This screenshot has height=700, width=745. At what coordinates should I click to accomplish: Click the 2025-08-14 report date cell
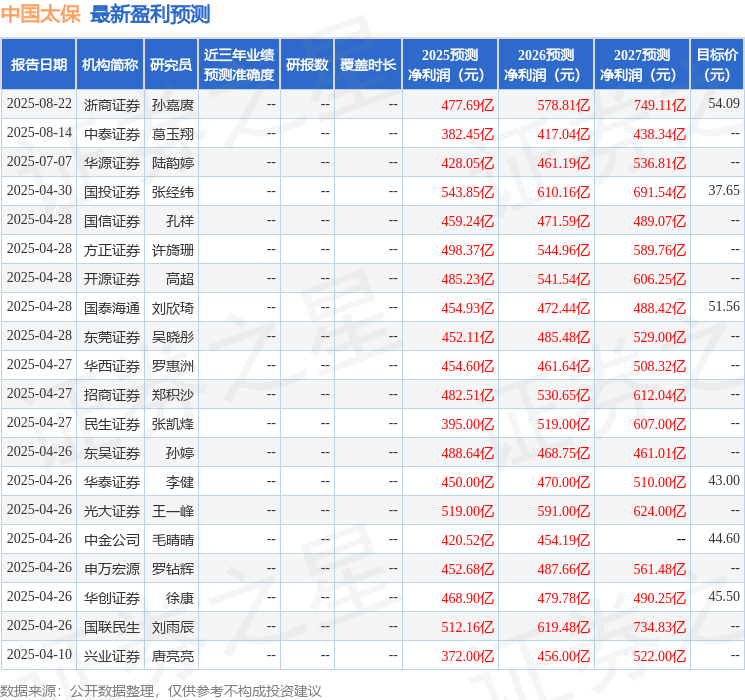[39, 133]
